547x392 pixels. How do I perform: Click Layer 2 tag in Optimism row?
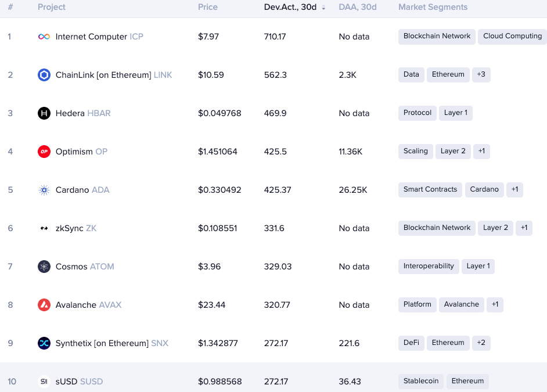(453, 152)
